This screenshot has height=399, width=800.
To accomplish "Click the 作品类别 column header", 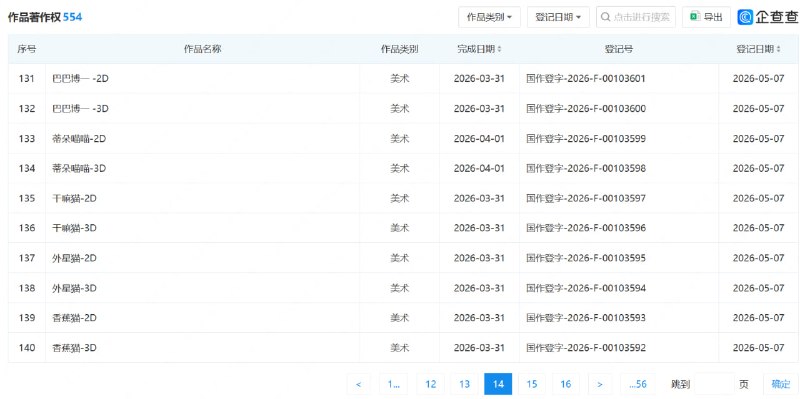I will click(399, 49).
